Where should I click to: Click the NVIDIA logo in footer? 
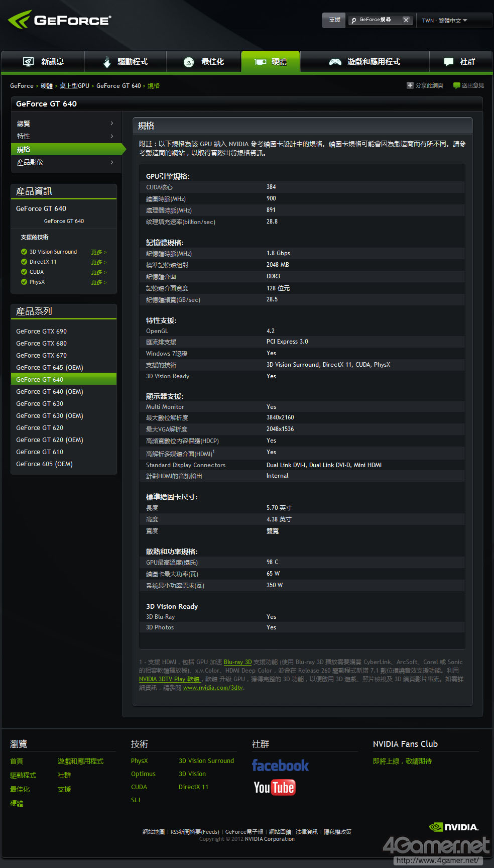tap(454, 827)
